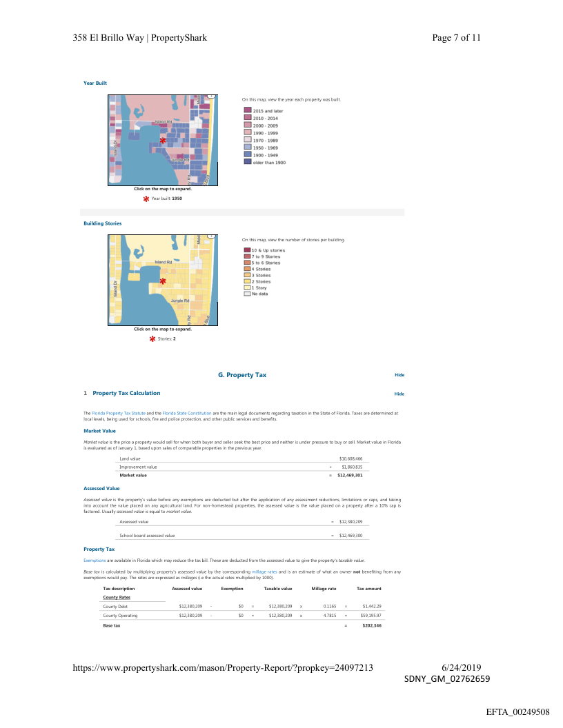This screenshot has width=563, height=728.
Task: Click the red asterisk beside Stories: 2
Action: coord(152,339)
